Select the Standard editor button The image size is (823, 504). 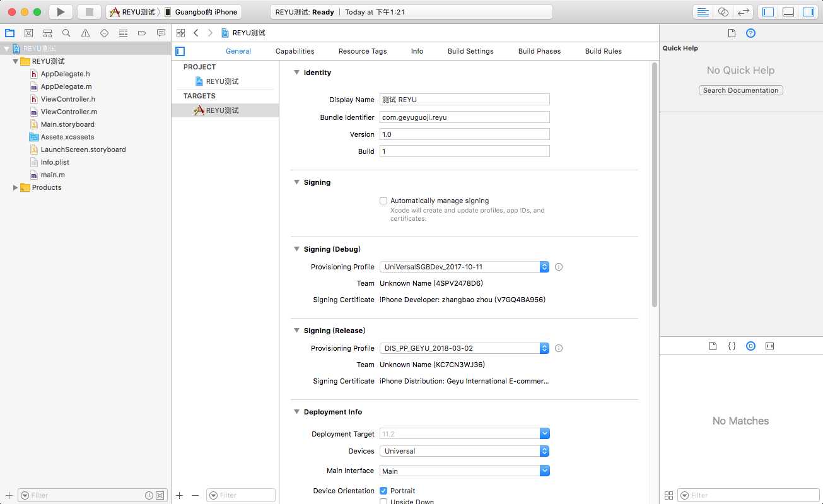[703, 12]
